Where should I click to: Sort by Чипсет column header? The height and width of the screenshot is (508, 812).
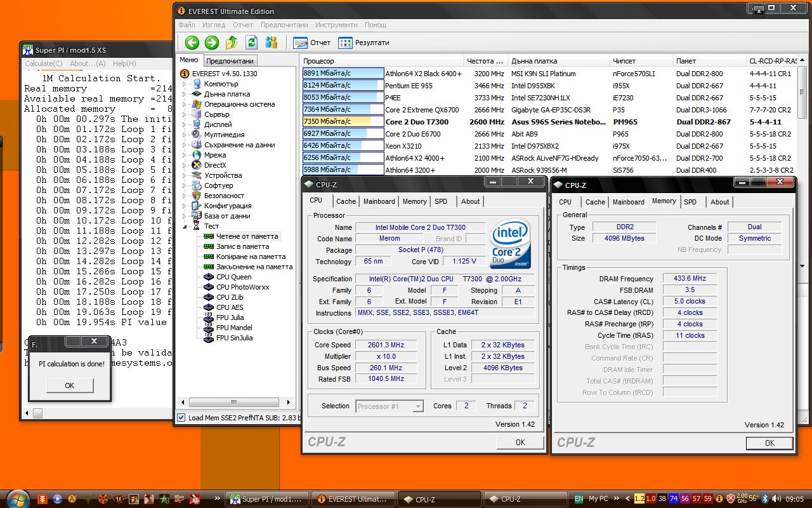[x=641, y=61]
